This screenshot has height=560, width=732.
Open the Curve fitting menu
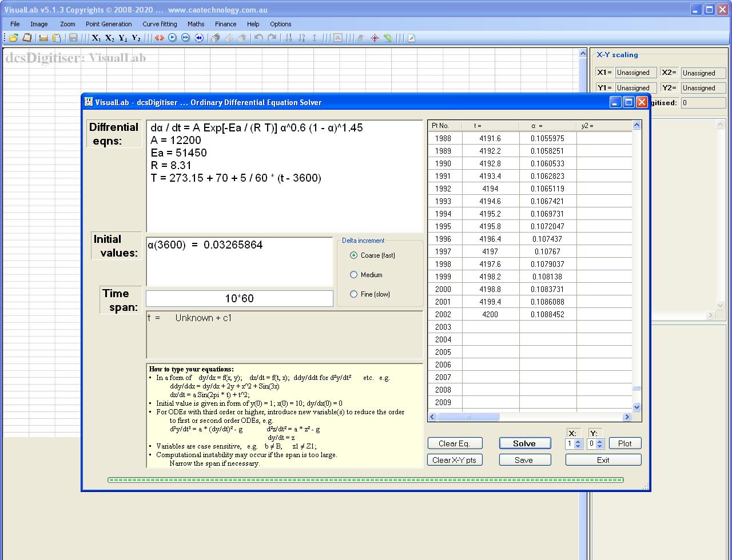tap(160, 24)
